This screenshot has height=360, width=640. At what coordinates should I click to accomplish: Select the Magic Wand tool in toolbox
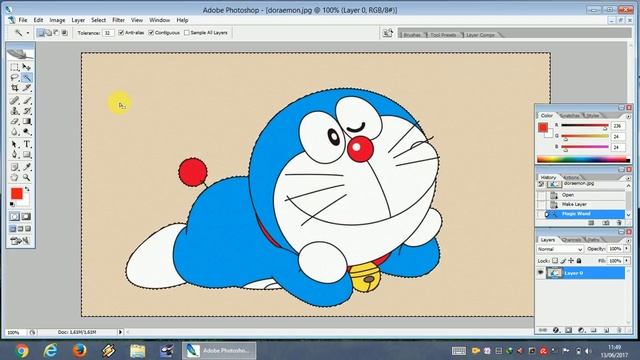[27, 77]
